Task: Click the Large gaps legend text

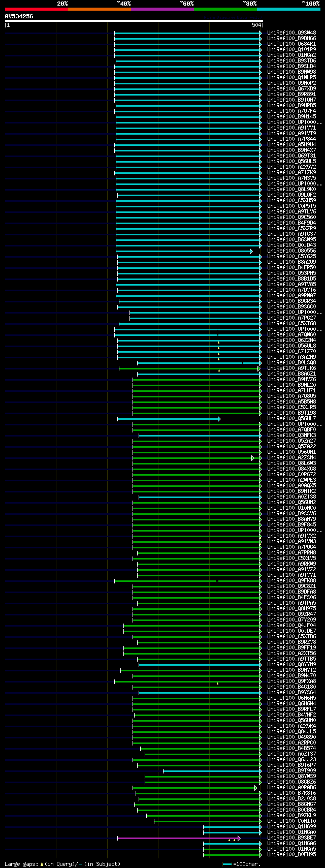Action: (x=62, y=864)
